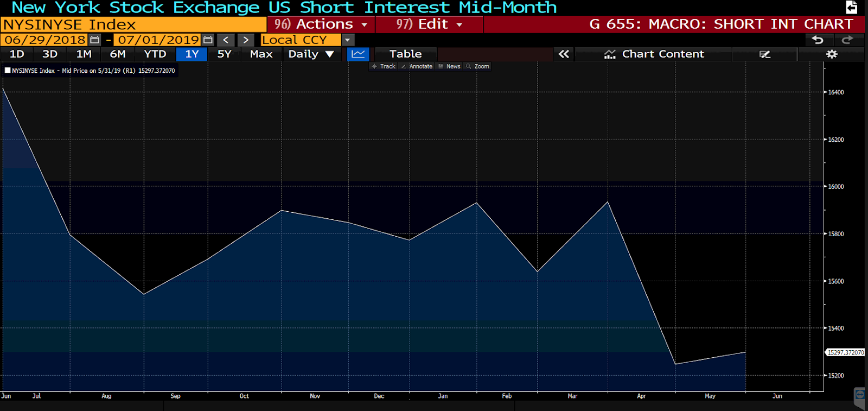Click the help icon in the bottom-right corner
This screenshot has height=411, width=868.
(x=860, y=395)
